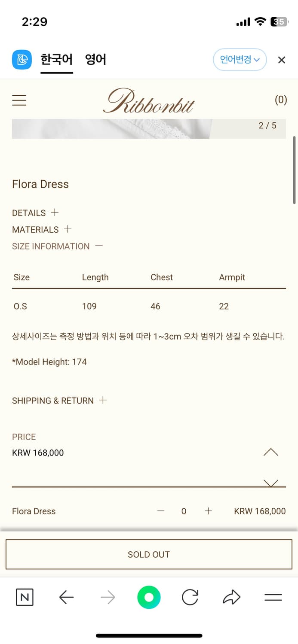Click the SOLD OUT button
This screenshot has width=298, height=644.
(149, 554)
